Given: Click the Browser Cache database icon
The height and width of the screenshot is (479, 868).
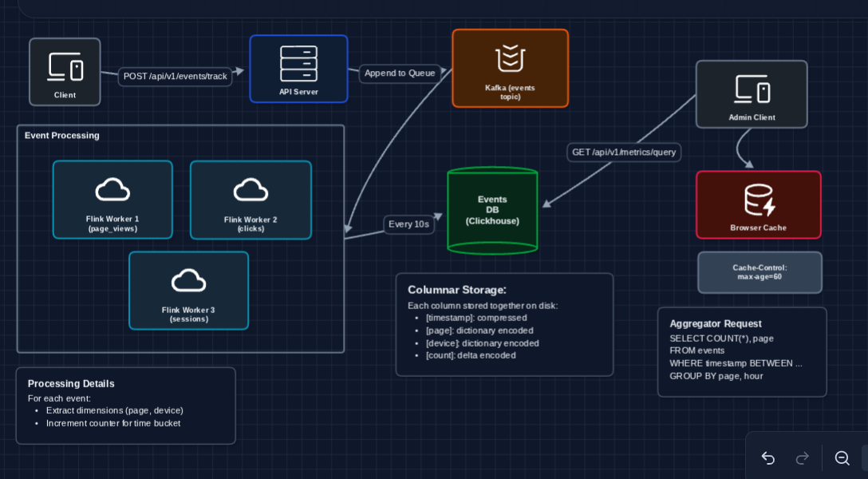Looking at the screenshot, I should [x=759, y=198].
